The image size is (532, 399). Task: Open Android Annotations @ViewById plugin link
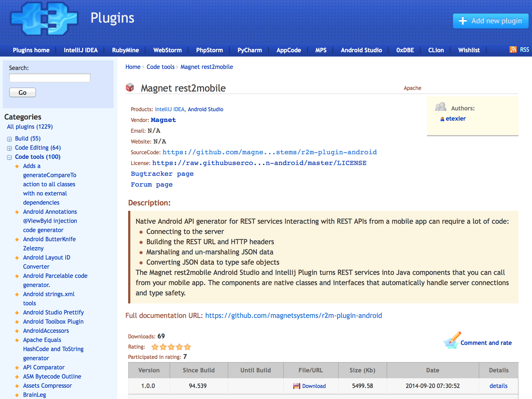pyautogui.click(x=50, y=221)
